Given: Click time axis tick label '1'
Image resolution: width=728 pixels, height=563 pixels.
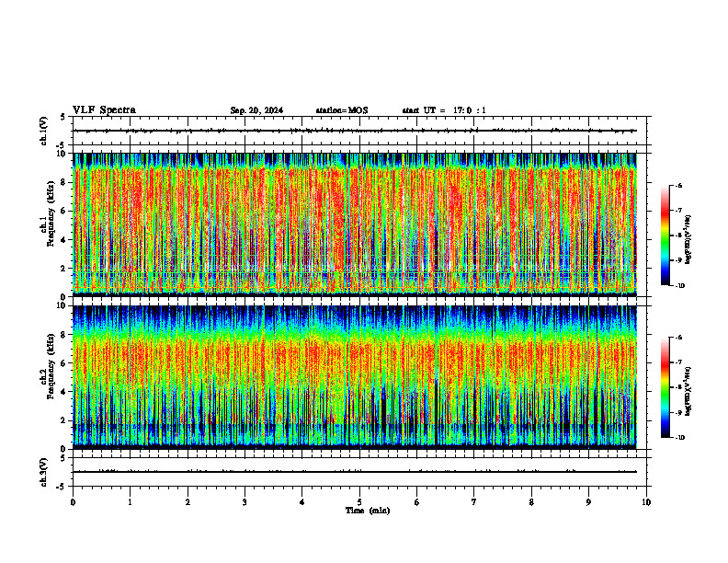Looking at the screenshot, I should [x=130, y=502].
